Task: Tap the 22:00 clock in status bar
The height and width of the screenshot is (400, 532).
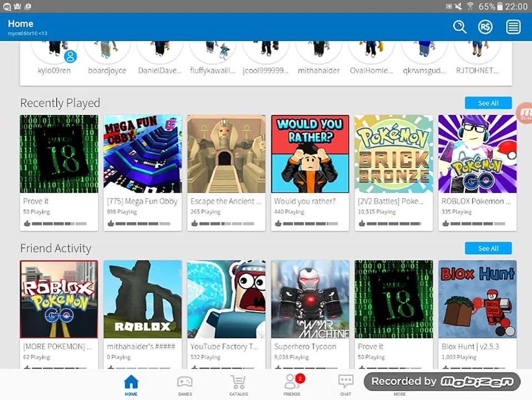Action: pyautogui.click(x=516, y=7)
